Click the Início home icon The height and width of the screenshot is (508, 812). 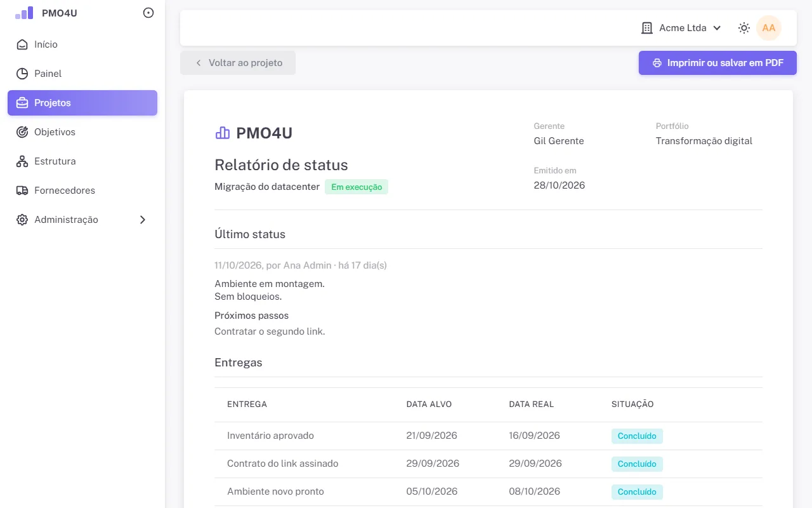tap(22, 44)
